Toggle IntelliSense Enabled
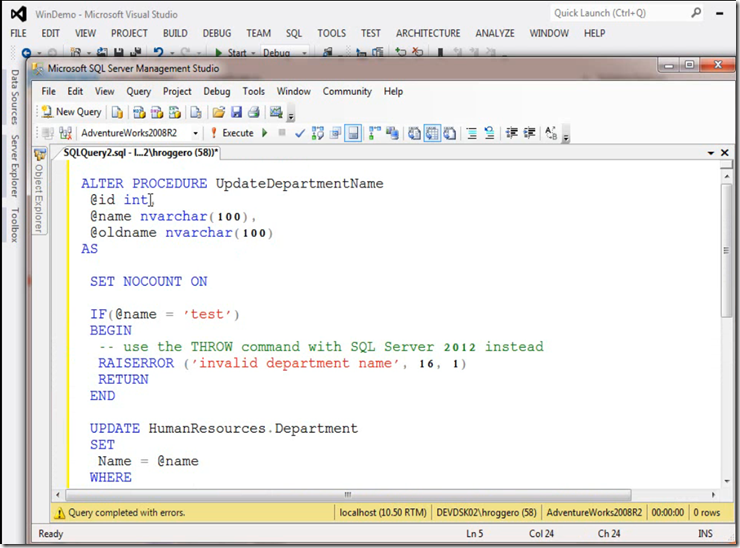 coord(353,134)
